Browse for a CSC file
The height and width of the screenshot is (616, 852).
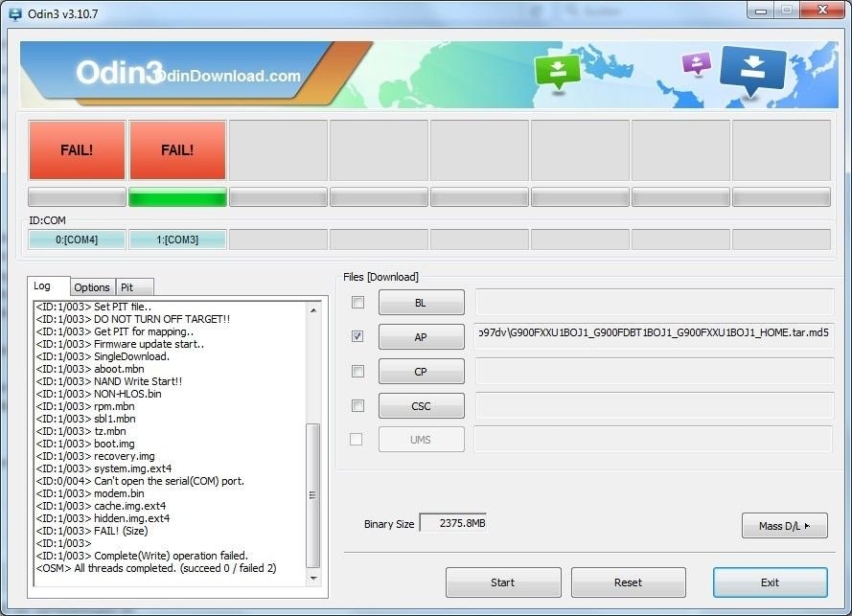click(x=421, y=406)
